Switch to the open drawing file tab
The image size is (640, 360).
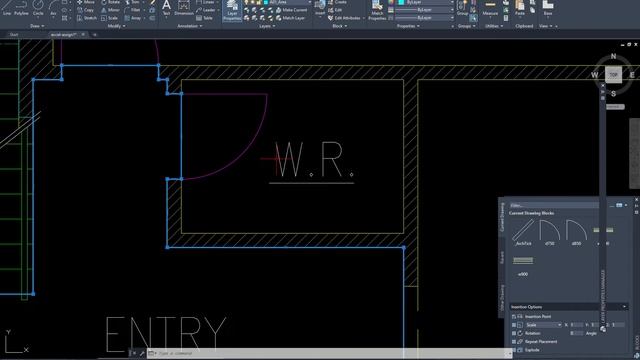click(x=64, y=35)
